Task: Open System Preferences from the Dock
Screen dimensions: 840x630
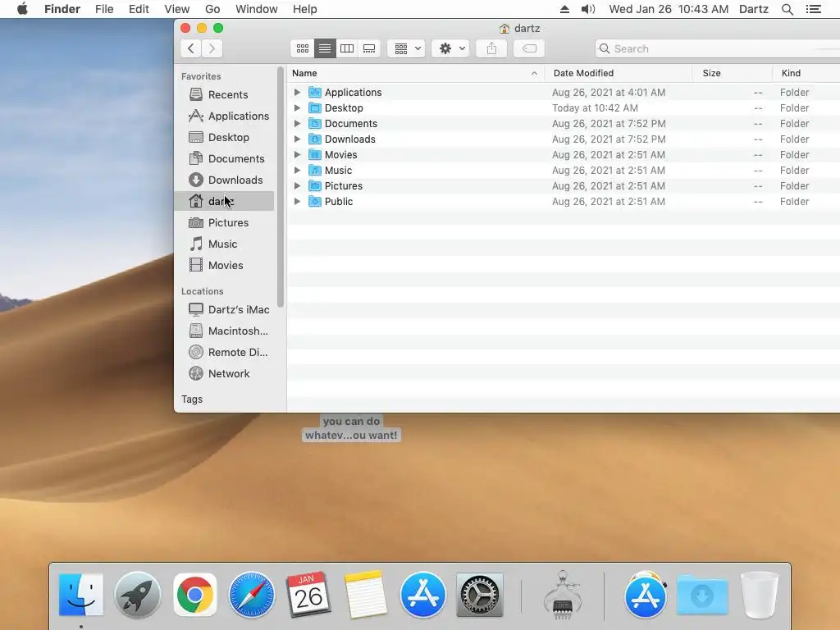Action: tap(479, 596)
